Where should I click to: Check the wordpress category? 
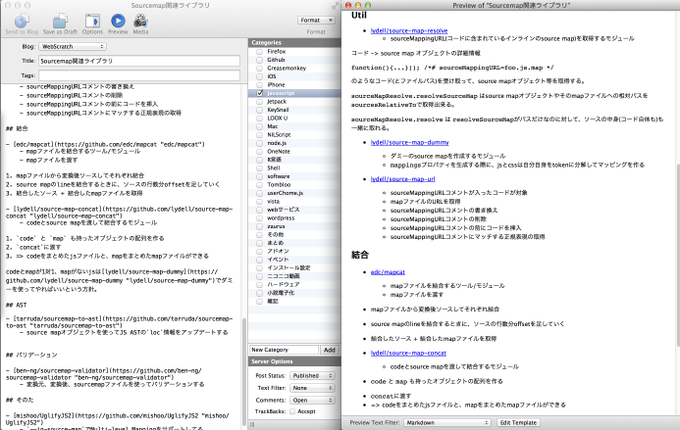click(259, 218)
